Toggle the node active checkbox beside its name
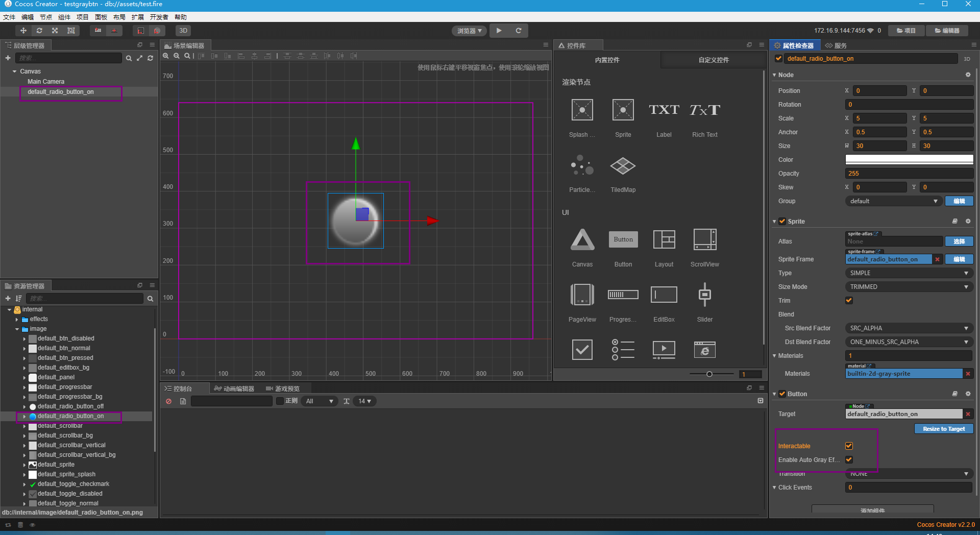The image size is (980, 535). [778, 58]
